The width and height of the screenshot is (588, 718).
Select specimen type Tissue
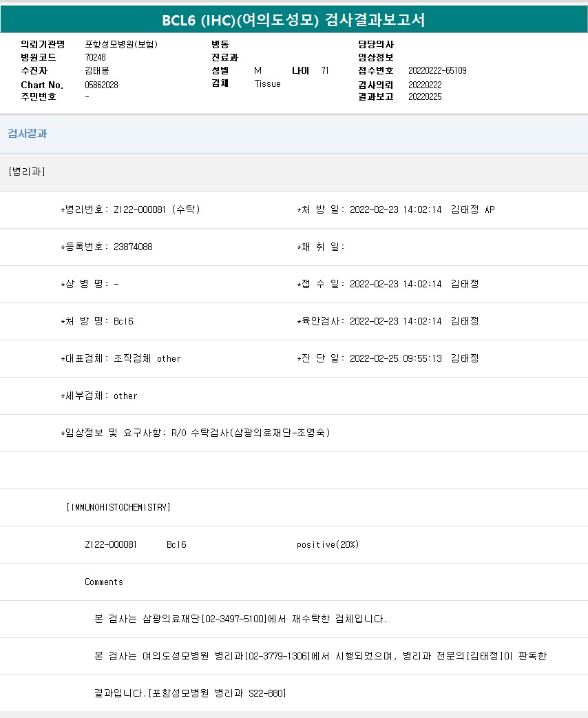(x=267, y=84)
